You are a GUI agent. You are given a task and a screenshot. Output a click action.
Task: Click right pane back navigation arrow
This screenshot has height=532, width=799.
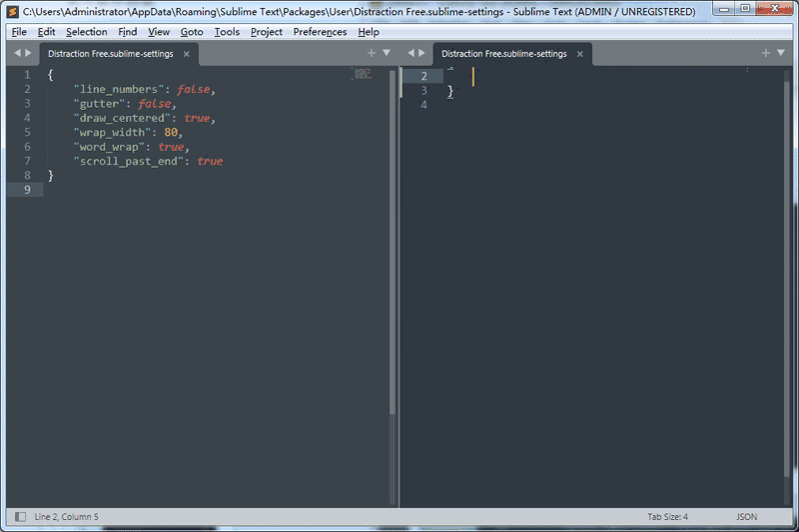point(410,53)
